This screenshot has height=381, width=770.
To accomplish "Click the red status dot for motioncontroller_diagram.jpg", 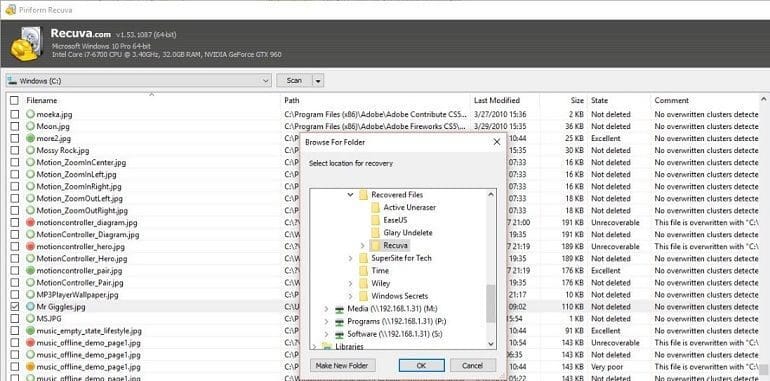I will (x=30, y=222).
